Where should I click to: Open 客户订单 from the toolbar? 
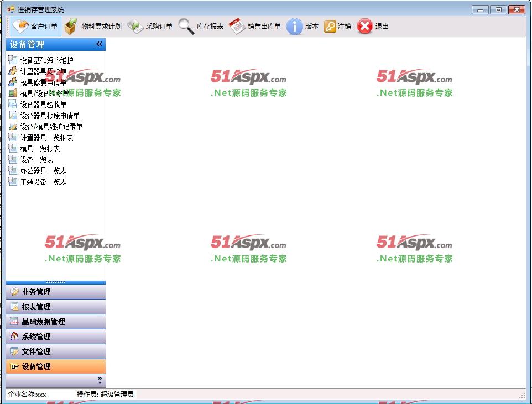click(x=36, y=26)
